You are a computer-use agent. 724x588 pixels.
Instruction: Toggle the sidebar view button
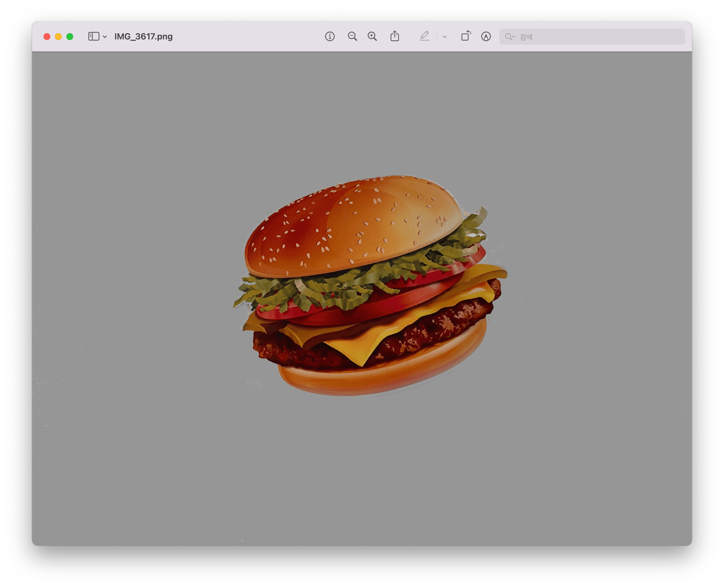pyautogui.click(x=94, y=37)
